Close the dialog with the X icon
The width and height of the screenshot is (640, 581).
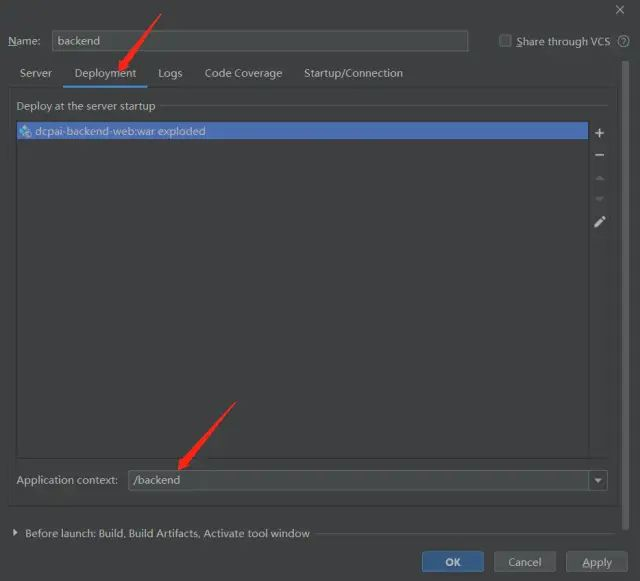[620, 10]
